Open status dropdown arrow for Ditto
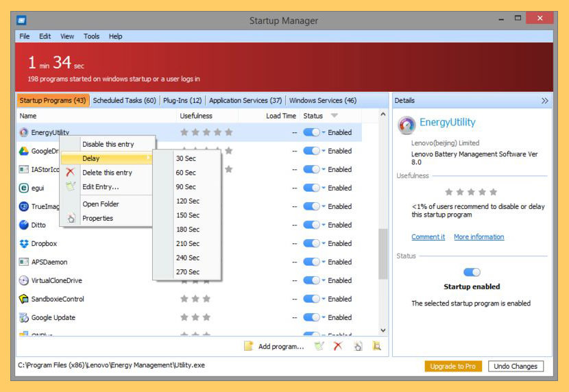The image size is (569, 392). tap(324, 225)
